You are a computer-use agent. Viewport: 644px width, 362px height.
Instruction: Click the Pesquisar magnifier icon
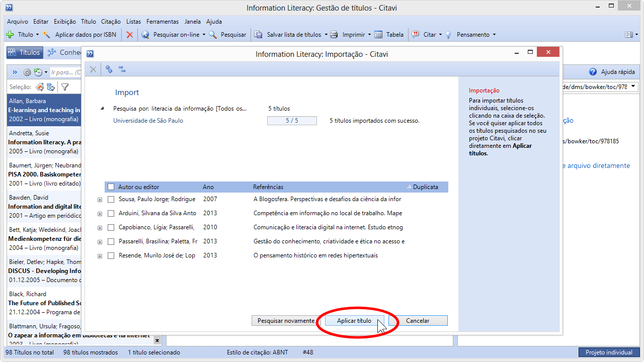[x=213, y=35]
